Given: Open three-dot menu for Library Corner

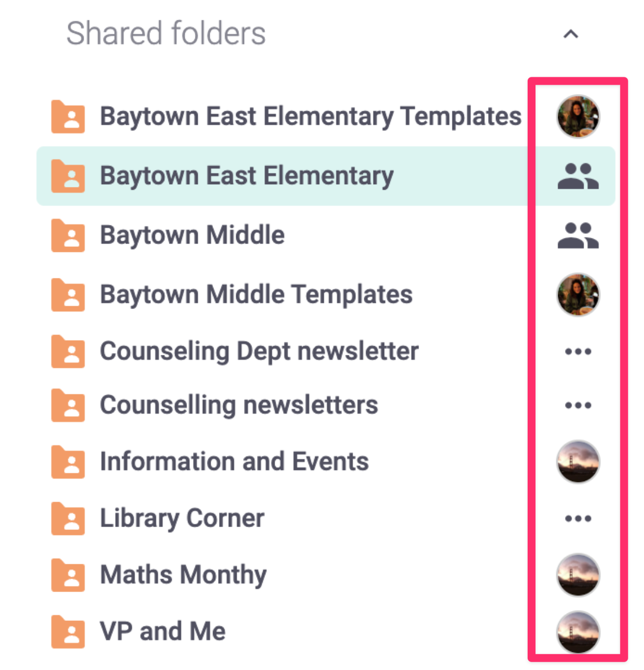Looking at the screenshot, I should (x=578, y=519).
